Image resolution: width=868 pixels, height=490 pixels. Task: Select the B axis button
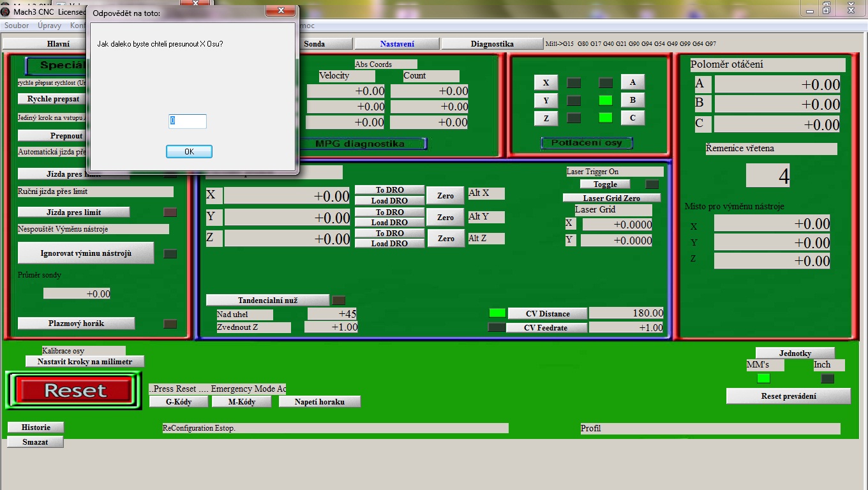point(632,100)
